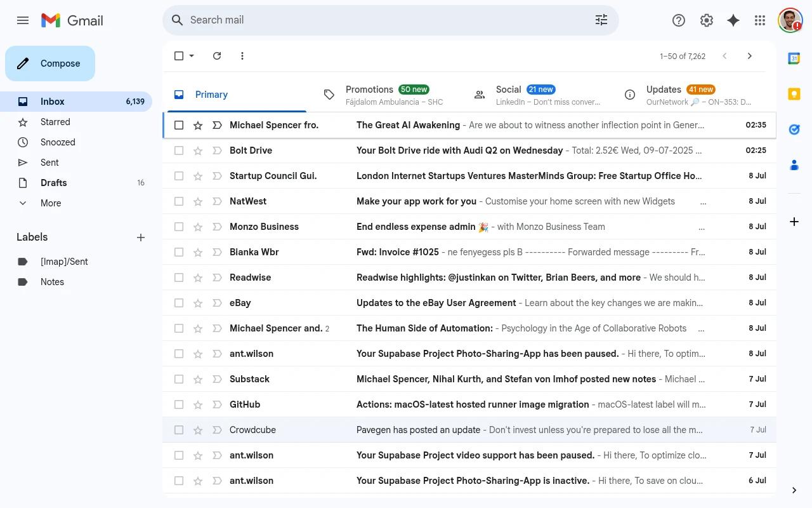Screen dimensions: 812x508
Task: Open Make your app work for you email
Action: pos(469,201)
